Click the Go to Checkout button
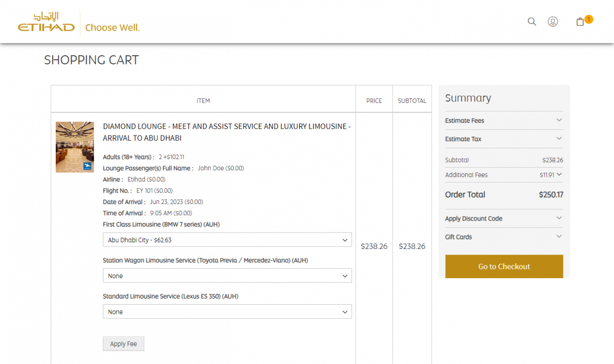Screen dimensions: 614x364 click(504, 266)
